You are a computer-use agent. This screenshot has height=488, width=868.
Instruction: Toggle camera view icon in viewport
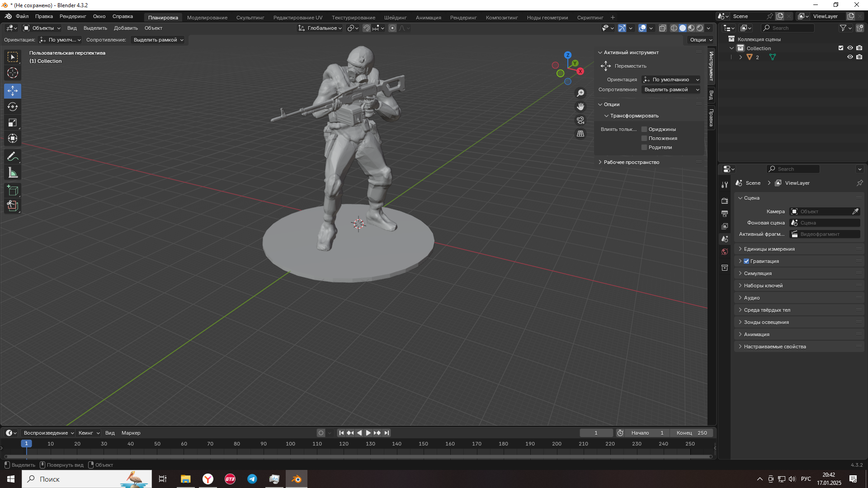coord(580,120)
